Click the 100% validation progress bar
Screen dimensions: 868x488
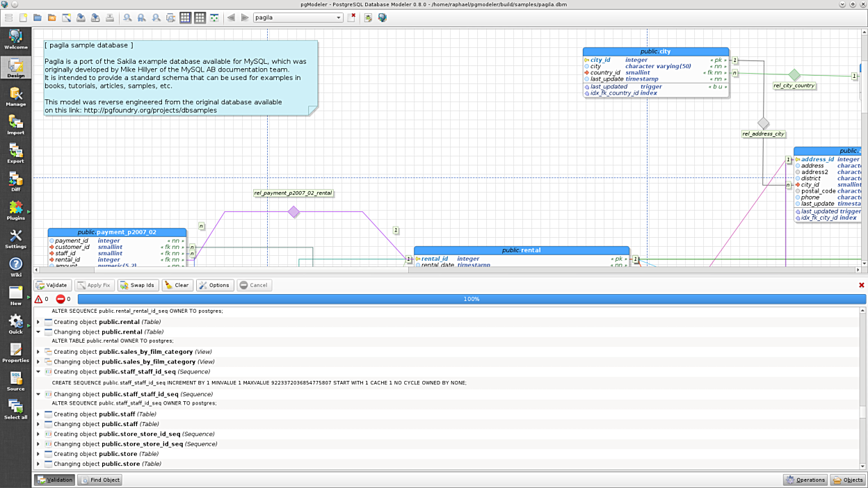471,299
